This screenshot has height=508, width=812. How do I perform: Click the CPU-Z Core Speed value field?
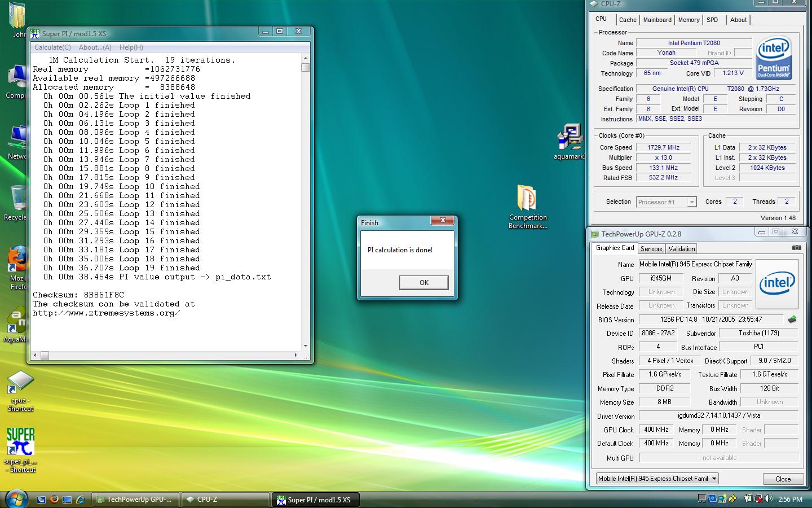point(664,147)
